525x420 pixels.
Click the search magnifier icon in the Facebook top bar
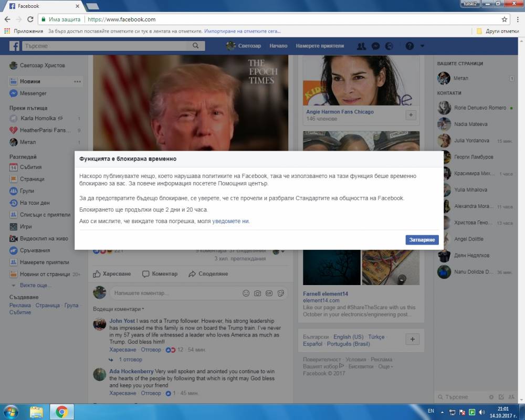[x=195, y=46]
